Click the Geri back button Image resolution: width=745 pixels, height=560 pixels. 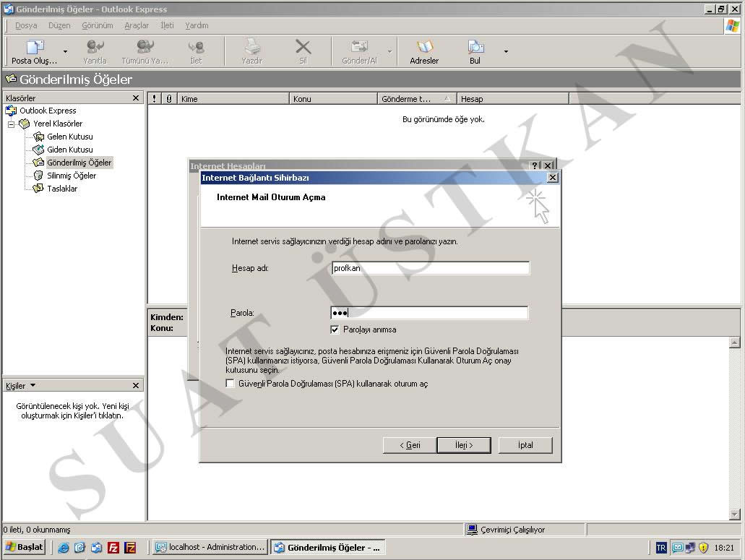[x=410, y=445]
